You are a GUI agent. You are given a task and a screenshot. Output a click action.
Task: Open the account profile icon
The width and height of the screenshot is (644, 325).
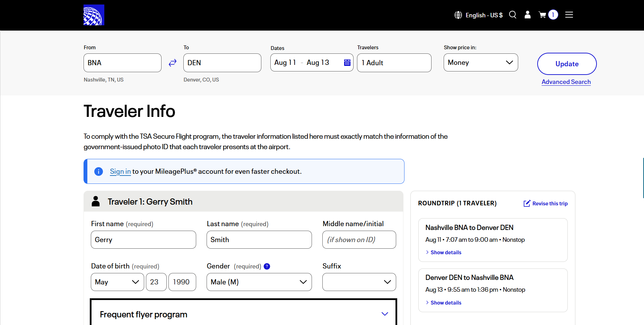pyautogui.click(x=528, y=15)
